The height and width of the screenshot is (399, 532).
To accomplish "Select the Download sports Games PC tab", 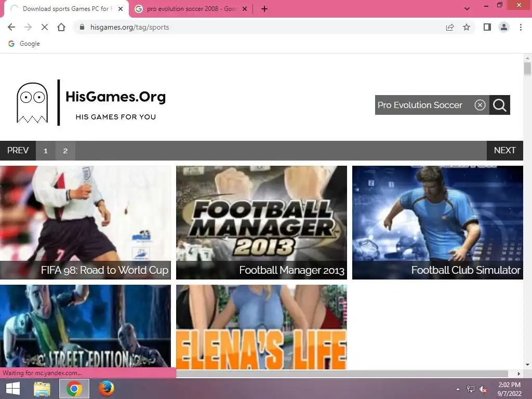I will click(x=66, y=9).
